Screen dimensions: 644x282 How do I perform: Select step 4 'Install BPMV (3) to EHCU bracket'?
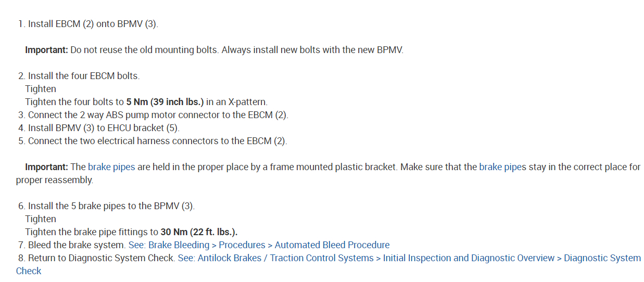point(104,128)
